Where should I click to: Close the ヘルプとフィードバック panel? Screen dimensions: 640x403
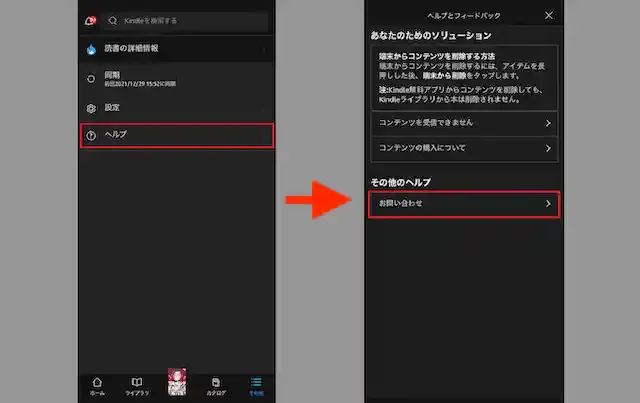(549, 16)
